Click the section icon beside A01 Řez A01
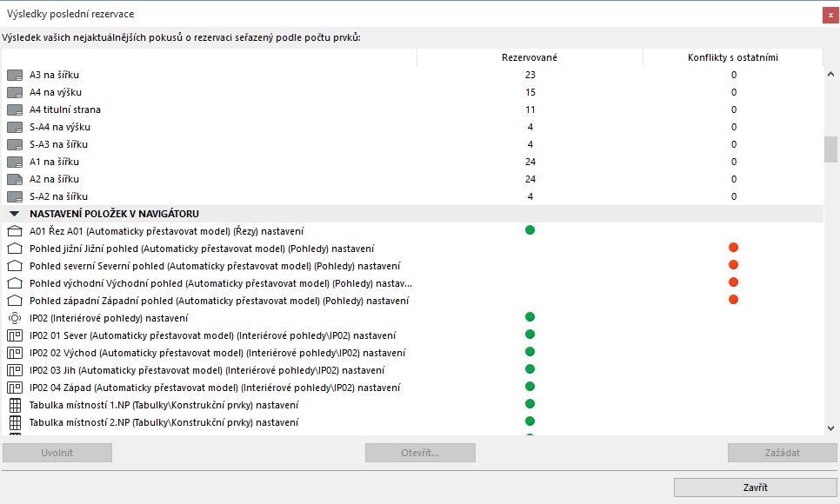Image resolution: width=840 pixels, height=504 pixels. tap(14, 231)
